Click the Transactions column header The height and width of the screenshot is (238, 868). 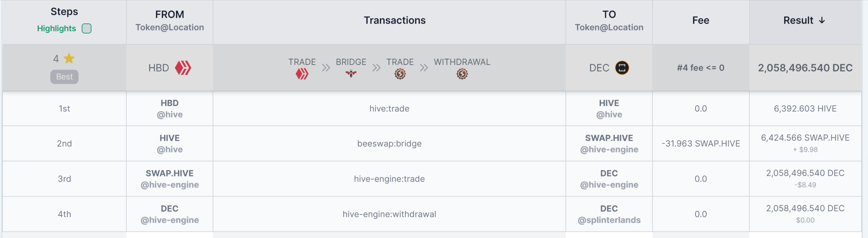pyautogui.click(x=395, y=20)
